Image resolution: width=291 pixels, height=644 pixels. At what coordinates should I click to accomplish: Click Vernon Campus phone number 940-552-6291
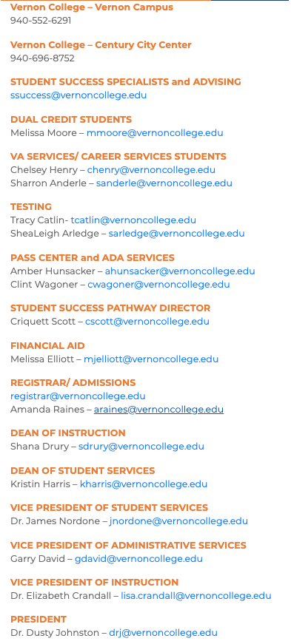pyautogui.click(x=41, y=21)
